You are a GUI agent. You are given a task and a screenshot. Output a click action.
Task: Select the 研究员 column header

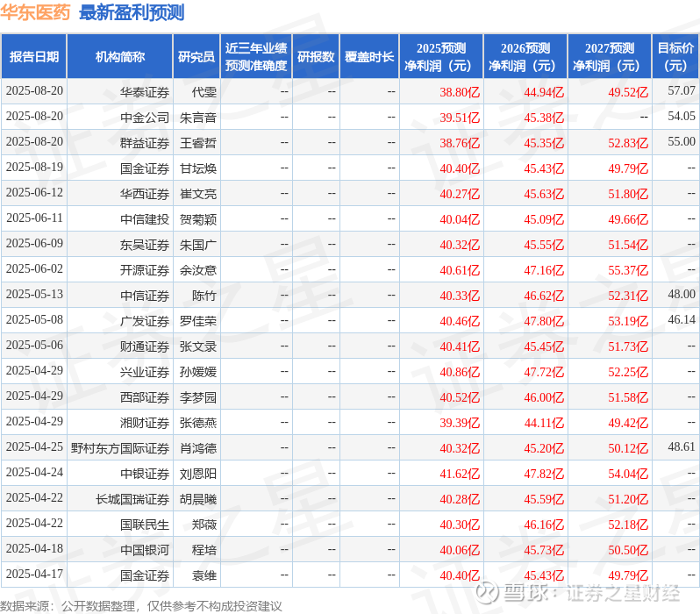[196, 57]
